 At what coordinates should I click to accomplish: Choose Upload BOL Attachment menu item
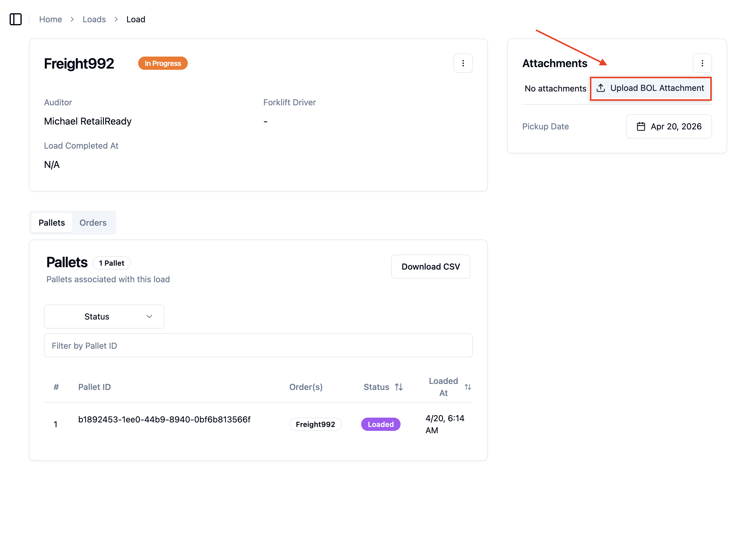click(650, 88)
